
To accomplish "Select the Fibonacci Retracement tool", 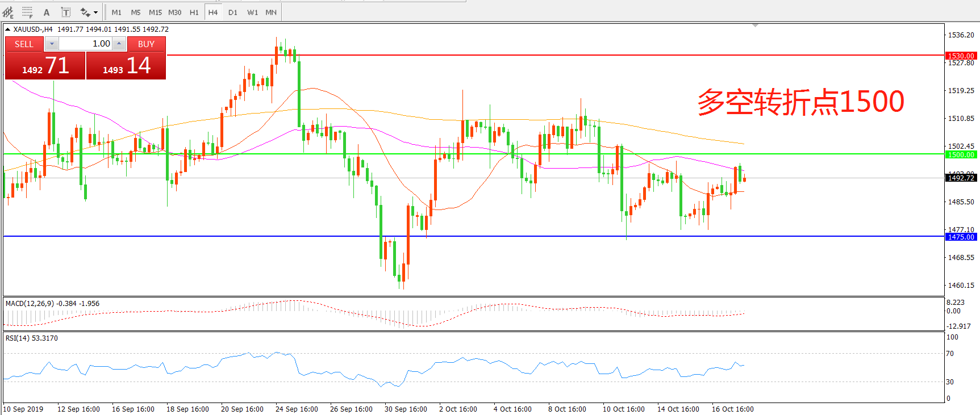I will click(27, 12).
